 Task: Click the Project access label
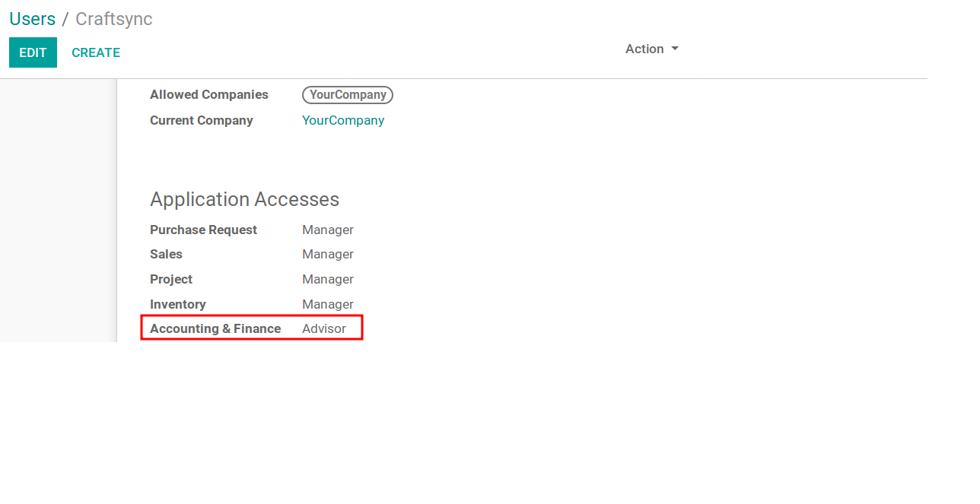170,279
